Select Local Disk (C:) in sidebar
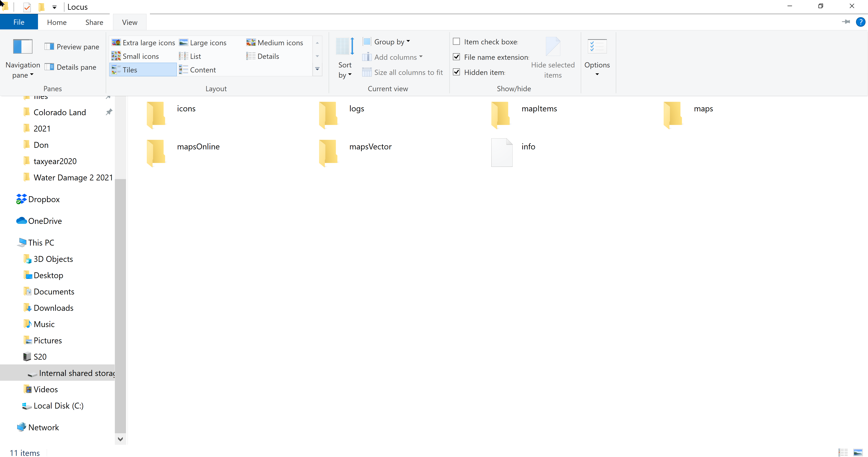Viewport: 868px width, 457px height. [58, 406]
